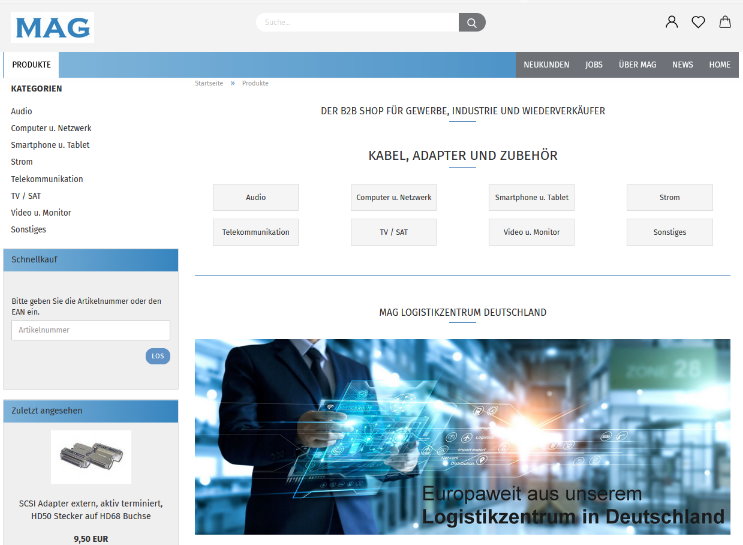The width and height of the screenshot is (743, 545).
Task: Click the 9,50 EUR price text
Action: pos(91,539)
